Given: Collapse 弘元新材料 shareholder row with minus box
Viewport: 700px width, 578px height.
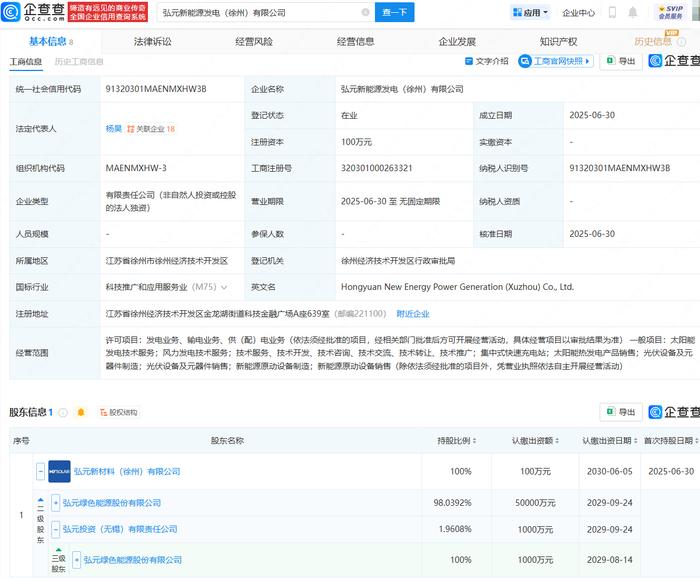Looking at the screenshot, I should [40, 471].
